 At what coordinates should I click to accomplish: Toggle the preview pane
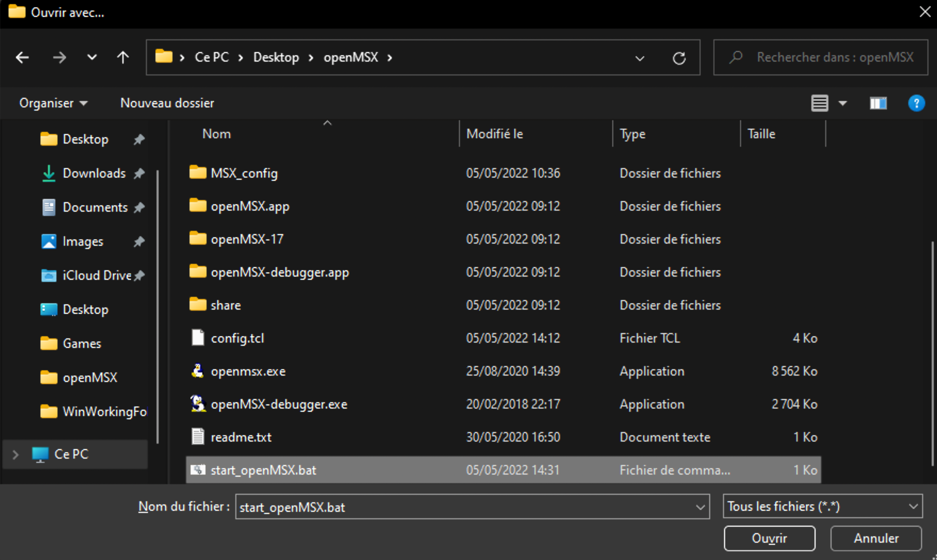(x=878, y=103)
